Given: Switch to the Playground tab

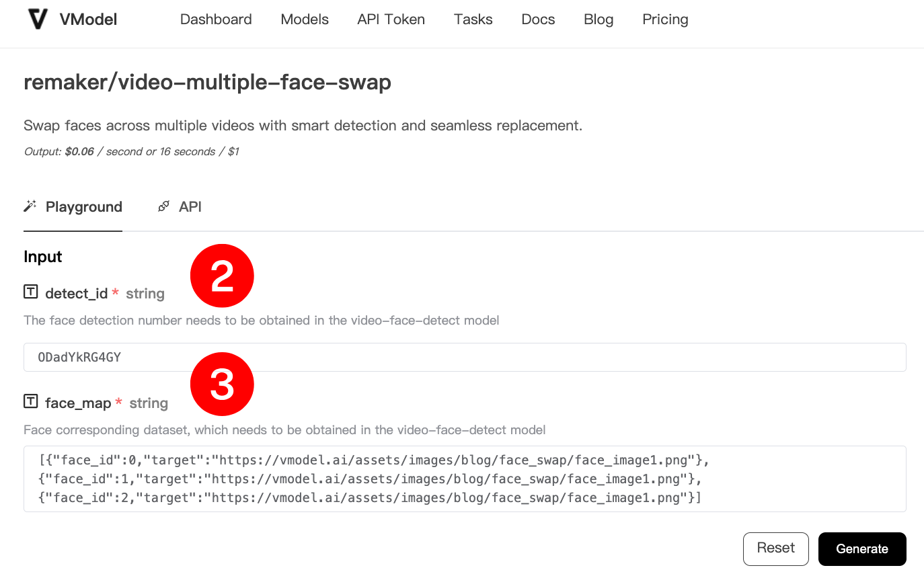Looking at the screenshot, I should (73, 207).
